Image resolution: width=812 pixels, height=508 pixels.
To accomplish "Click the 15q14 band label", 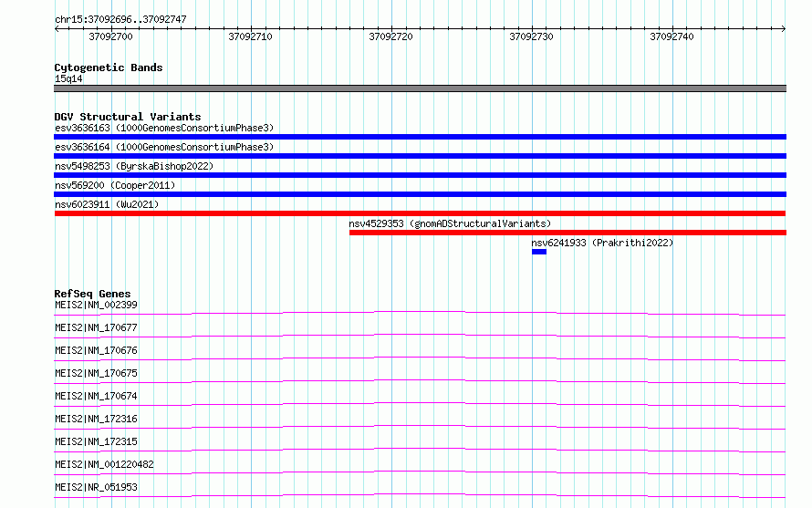I will pyautogui.click(x=68, y=78).
